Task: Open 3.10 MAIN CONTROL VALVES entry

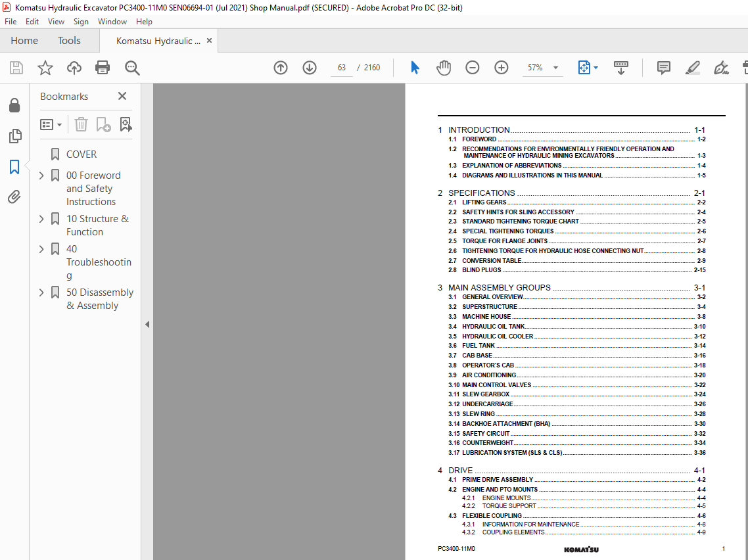Action: pos(576,385)
